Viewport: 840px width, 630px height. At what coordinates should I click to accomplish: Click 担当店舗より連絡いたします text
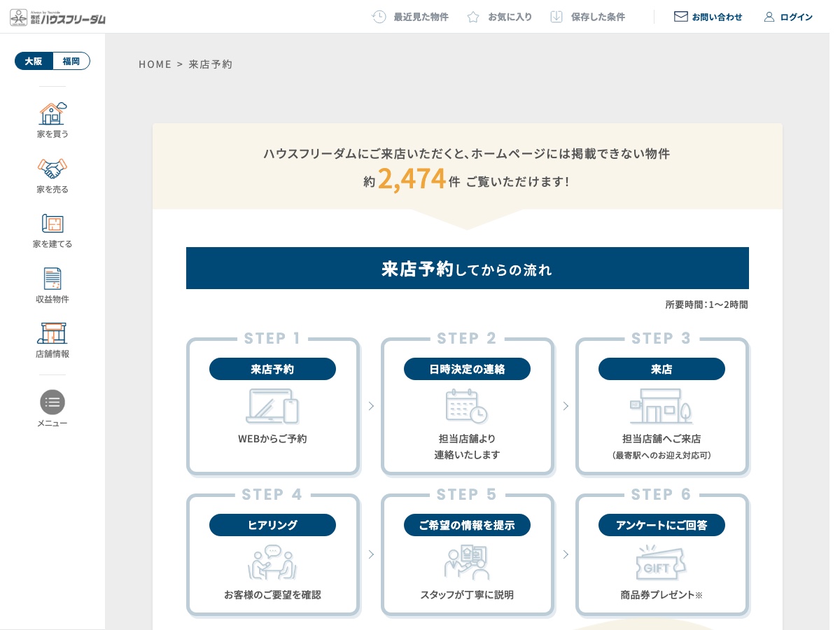(467, 447)
